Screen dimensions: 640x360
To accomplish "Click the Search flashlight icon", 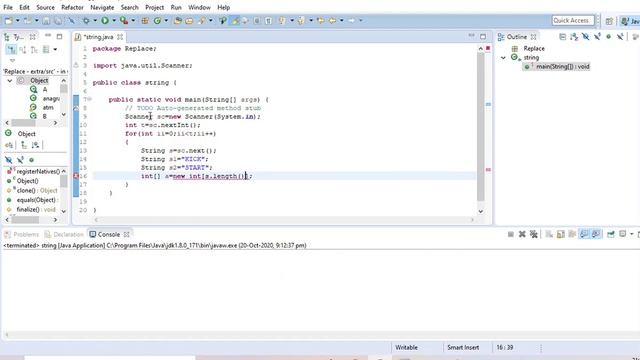I will pyautogui.click(x=202, y=20).
